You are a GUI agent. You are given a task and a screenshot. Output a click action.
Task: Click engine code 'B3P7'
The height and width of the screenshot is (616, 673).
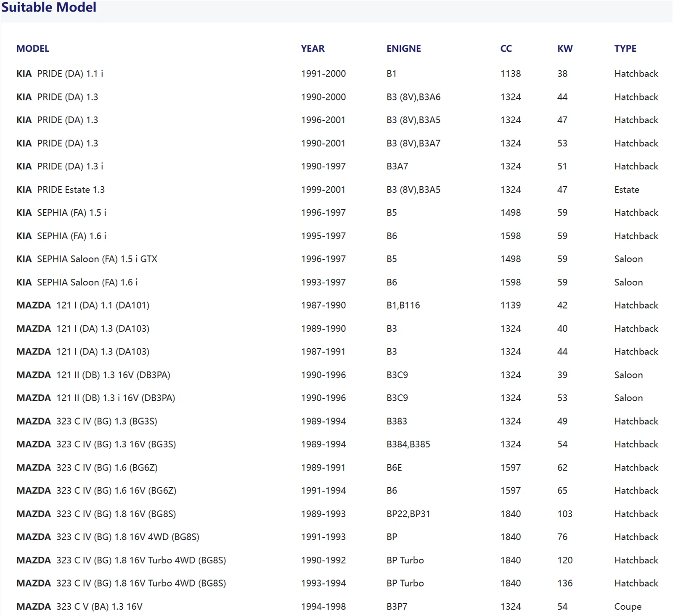[x=397, y=606]
